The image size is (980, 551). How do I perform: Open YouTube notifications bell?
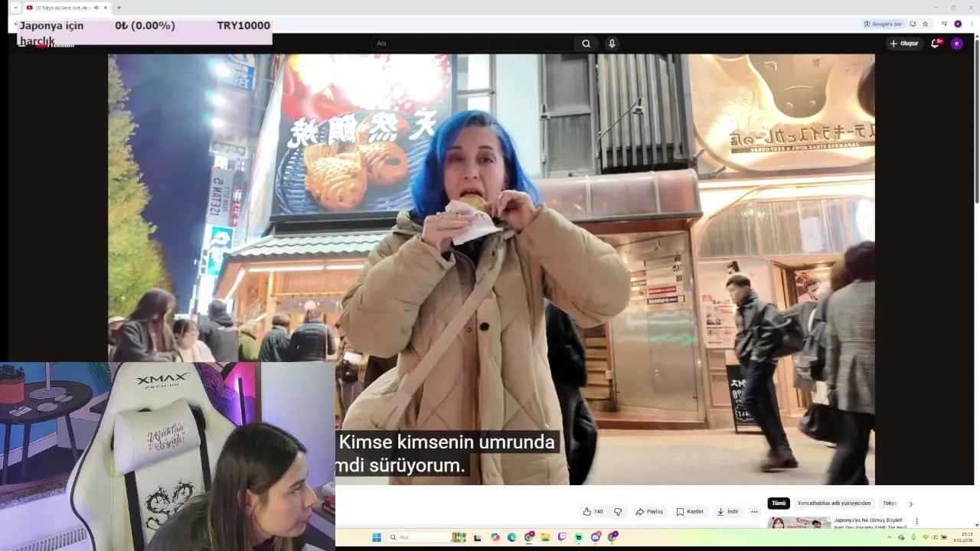click(x=935, y=44)
